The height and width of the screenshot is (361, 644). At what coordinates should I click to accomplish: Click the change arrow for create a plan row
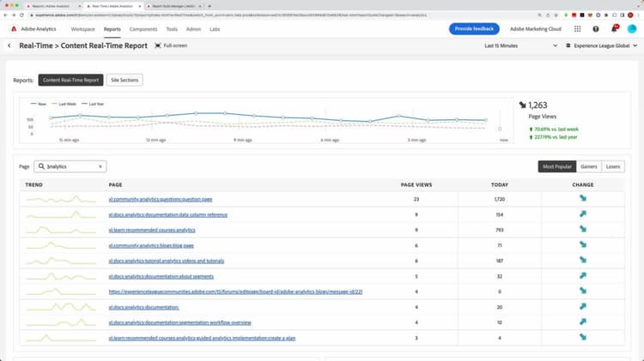pos(583,337)
